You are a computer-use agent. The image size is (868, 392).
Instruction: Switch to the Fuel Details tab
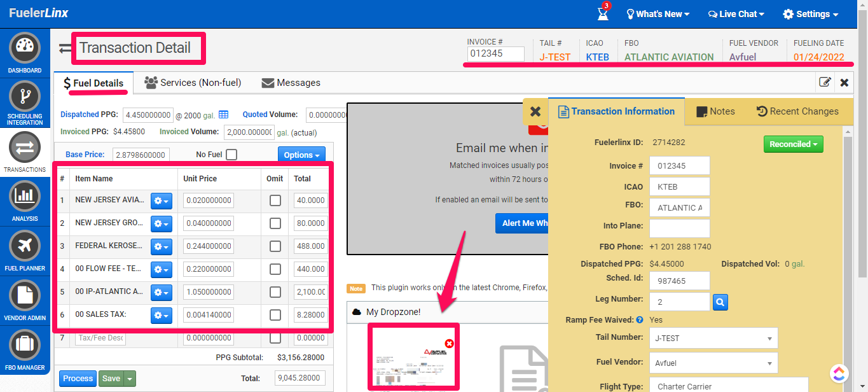93,83
